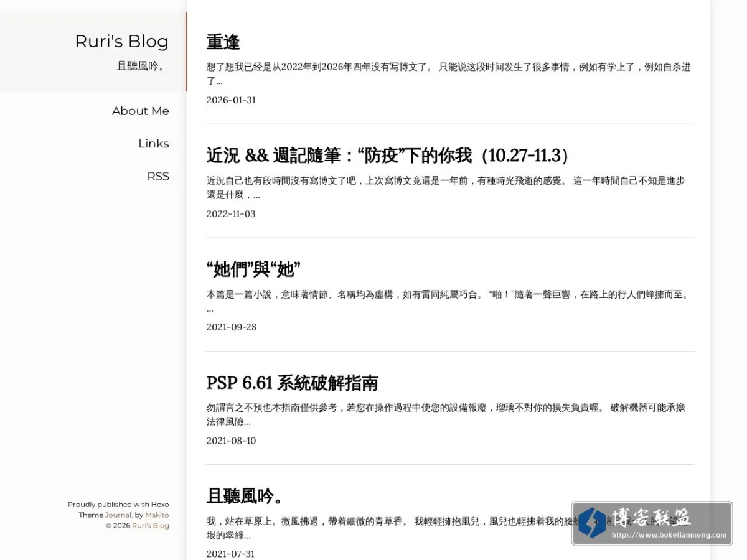Open the 且聽風吟。 post title
The image size is (747, 560).
pyautogui.click(x=246, y=496)
